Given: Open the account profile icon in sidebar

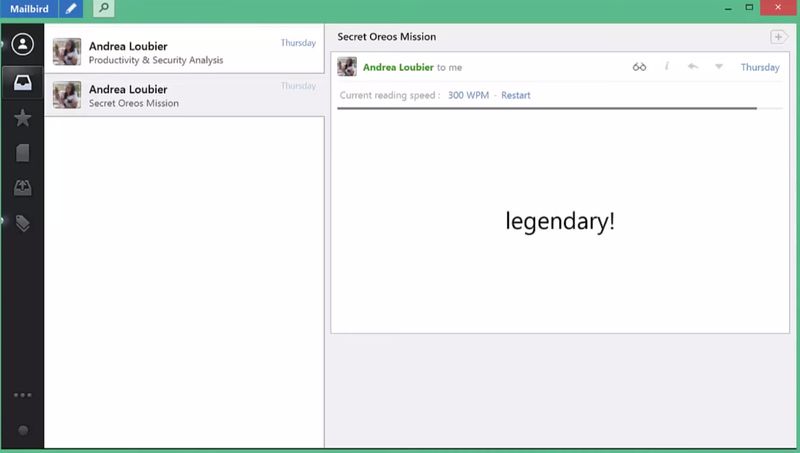Looking at the screenshot, I should click(23, 45).
